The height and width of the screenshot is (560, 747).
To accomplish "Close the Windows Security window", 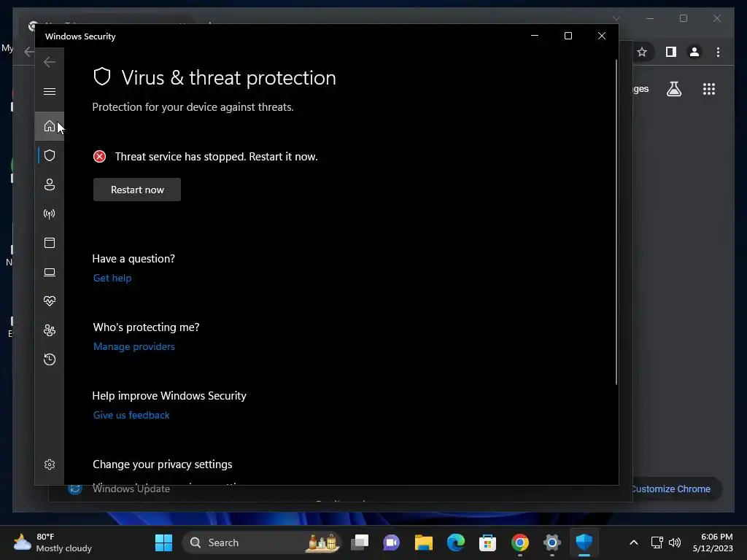I will [602, 36].
